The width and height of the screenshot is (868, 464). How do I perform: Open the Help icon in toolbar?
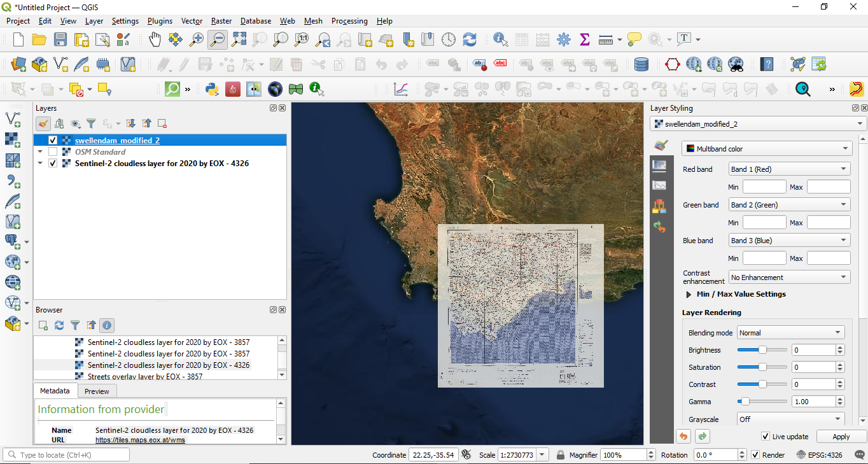click(x=767, y=64)
